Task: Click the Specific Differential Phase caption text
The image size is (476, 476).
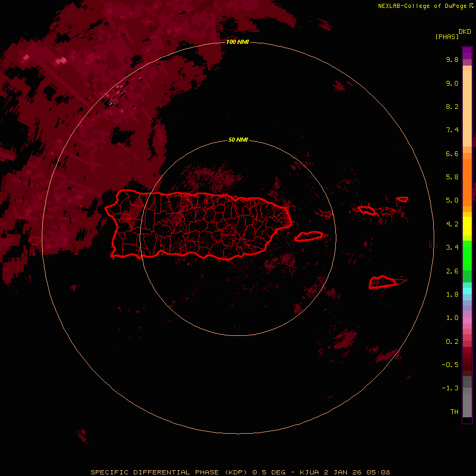Action: pos(240,472)
